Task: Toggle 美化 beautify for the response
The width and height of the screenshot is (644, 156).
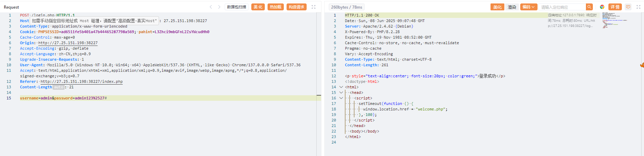Action: click(x=497, y=7)
